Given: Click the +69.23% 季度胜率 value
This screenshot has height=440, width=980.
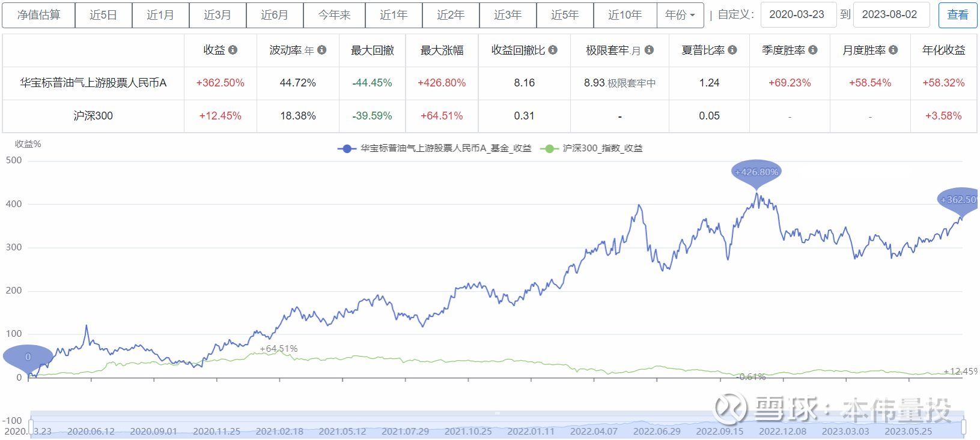Looking at the screenshot, I should pyautogui.click(x=790, y=83).
